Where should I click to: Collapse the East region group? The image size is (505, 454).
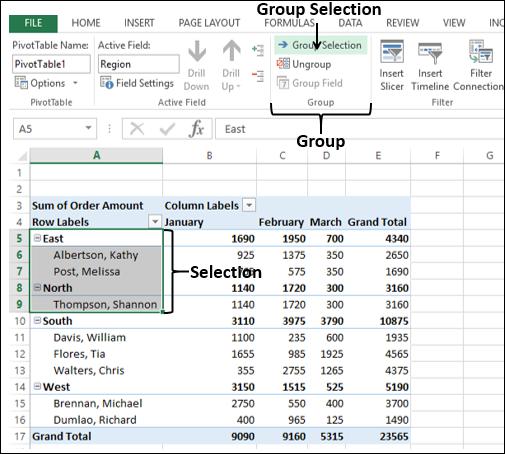[38, 238]
